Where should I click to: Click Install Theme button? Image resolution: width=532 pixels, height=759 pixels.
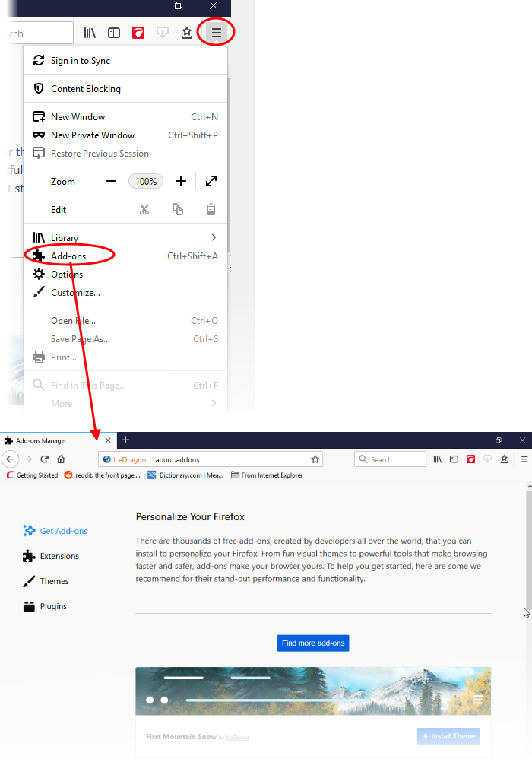click(448, 736)
